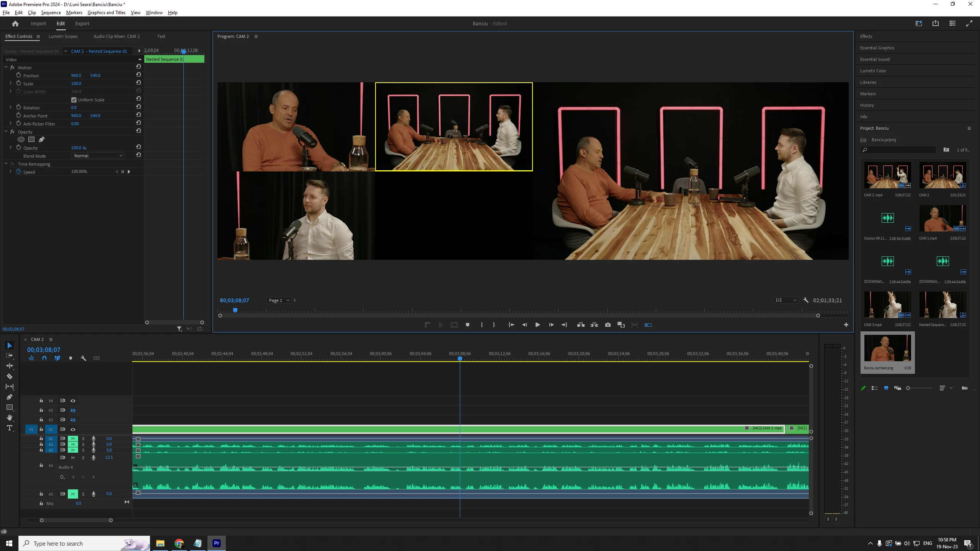The image size is (980, 551).
Task: Click the Play button in Program monitor
Action: tap(537, 325)
